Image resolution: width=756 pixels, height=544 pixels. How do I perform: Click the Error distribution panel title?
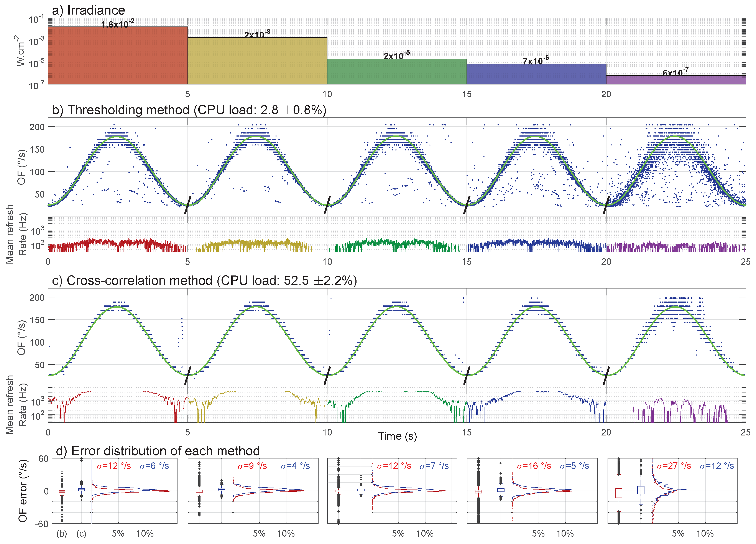click(x=158, y=451)
